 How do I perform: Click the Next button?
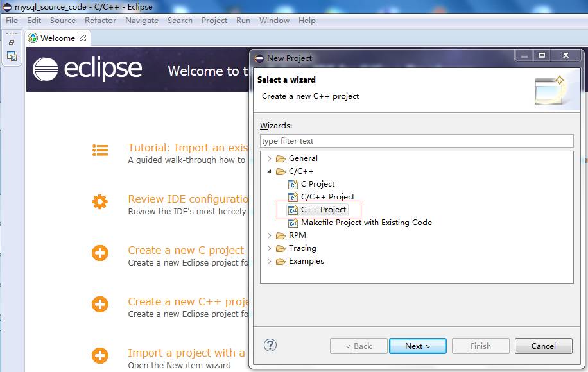click(x=418, y=346)
